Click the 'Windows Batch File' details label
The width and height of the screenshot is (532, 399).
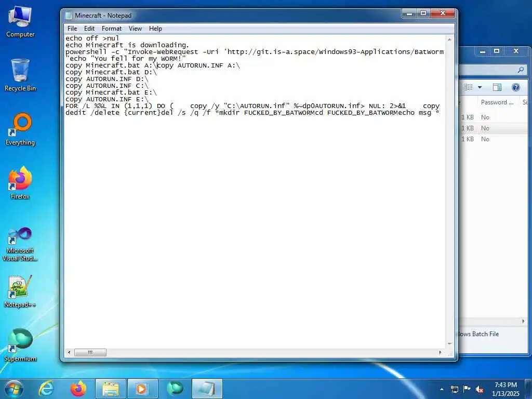point(478,334)
